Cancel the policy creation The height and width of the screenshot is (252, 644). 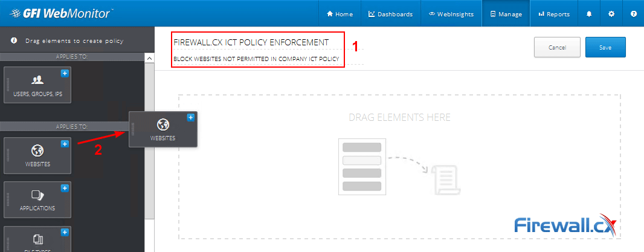(557, 47)
